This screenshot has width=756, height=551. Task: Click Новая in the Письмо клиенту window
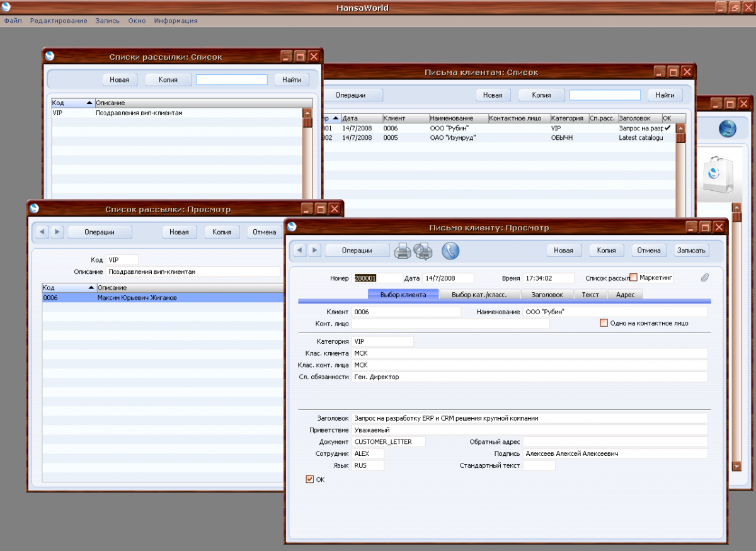pyautogui.click(x=564, y=250)
